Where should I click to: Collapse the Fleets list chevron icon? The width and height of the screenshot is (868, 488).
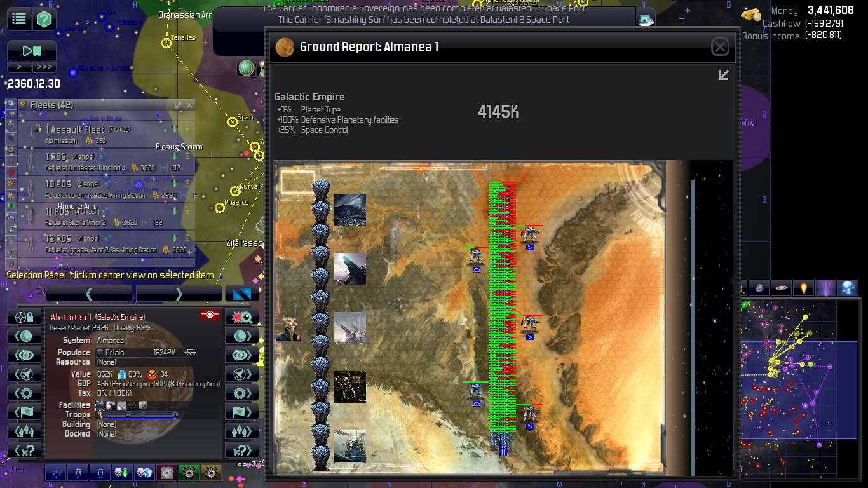point(23,105)
